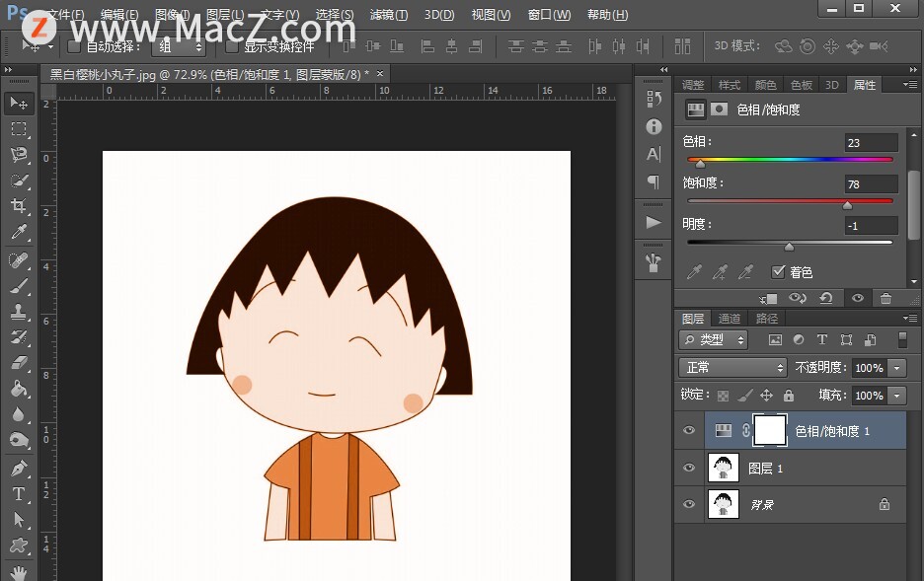Select the Brush tool
Screen dimensions: 924x581
coord(19,285)
